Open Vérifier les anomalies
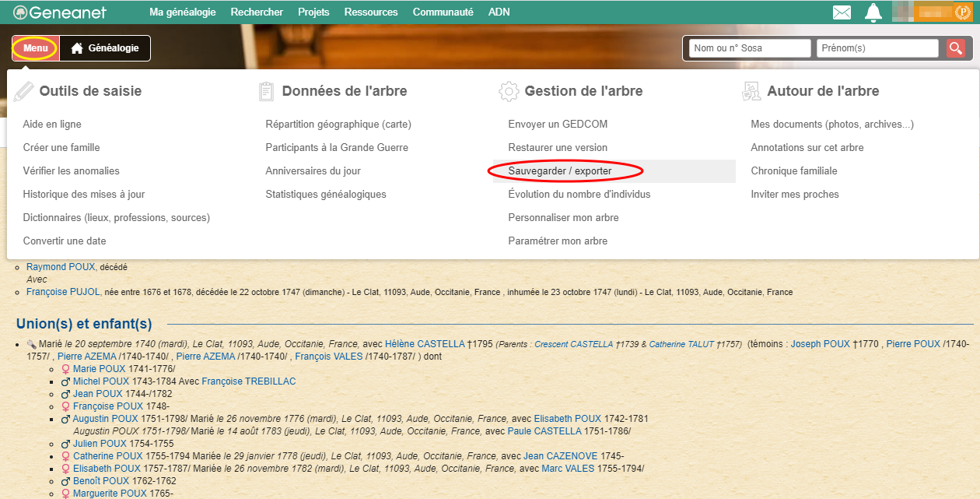The image size is (980, 499). 72,171
